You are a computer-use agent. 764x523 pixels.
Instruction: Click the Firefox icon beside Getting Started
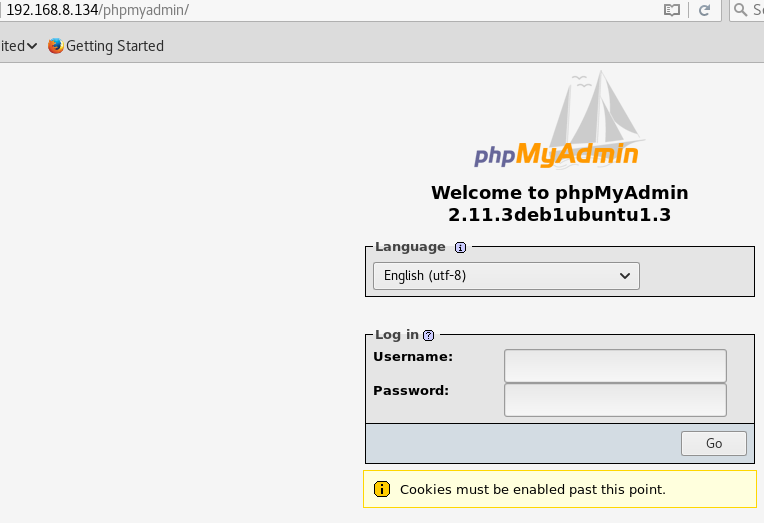click(x=56, y=46)
